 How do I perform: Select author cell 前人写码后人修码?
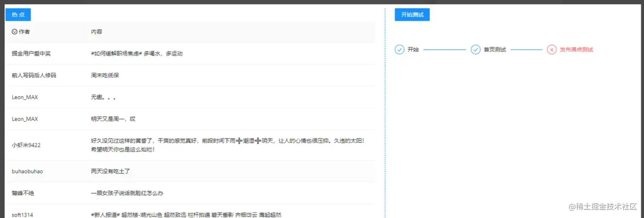click(34, 75)
